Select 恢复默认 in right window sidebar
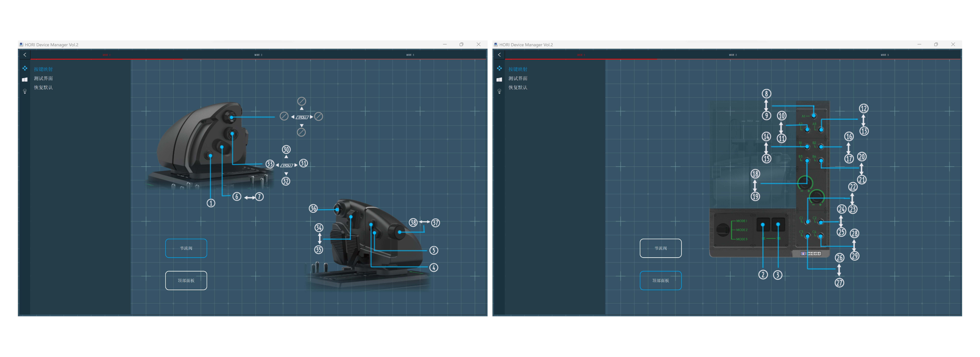 tap(518, 87)
